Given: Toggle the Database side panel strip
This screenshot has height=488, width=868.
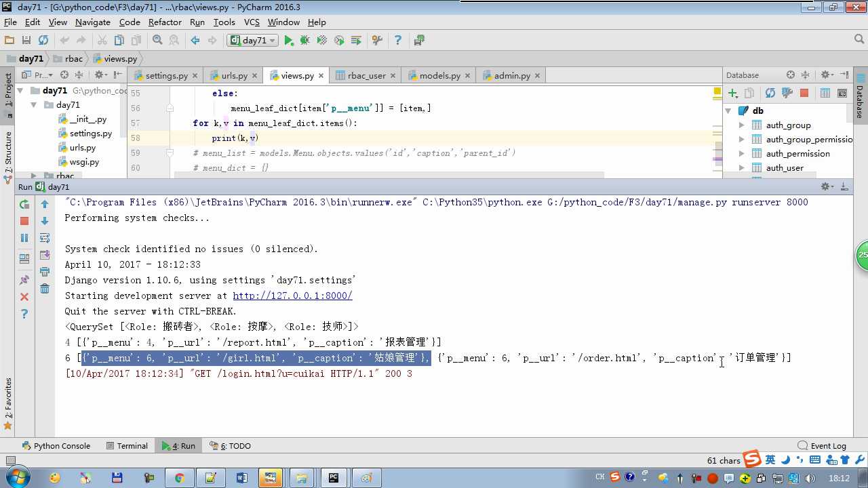Looking at the screenshot, I should click(x=860, y=95).
